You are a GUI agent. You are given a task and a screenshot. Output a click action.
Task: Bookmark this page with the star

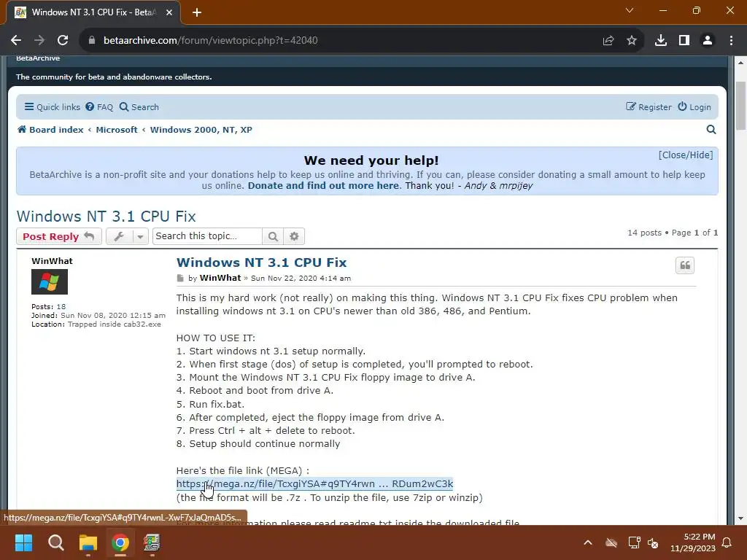[x=632, y=41]
